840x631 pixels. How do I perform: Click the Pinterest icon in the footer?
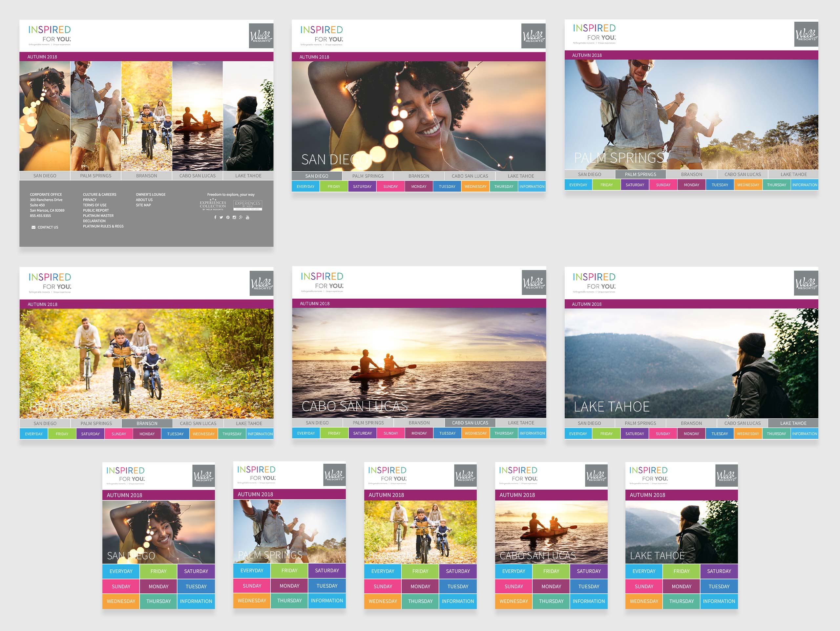[x=228, y=218]
